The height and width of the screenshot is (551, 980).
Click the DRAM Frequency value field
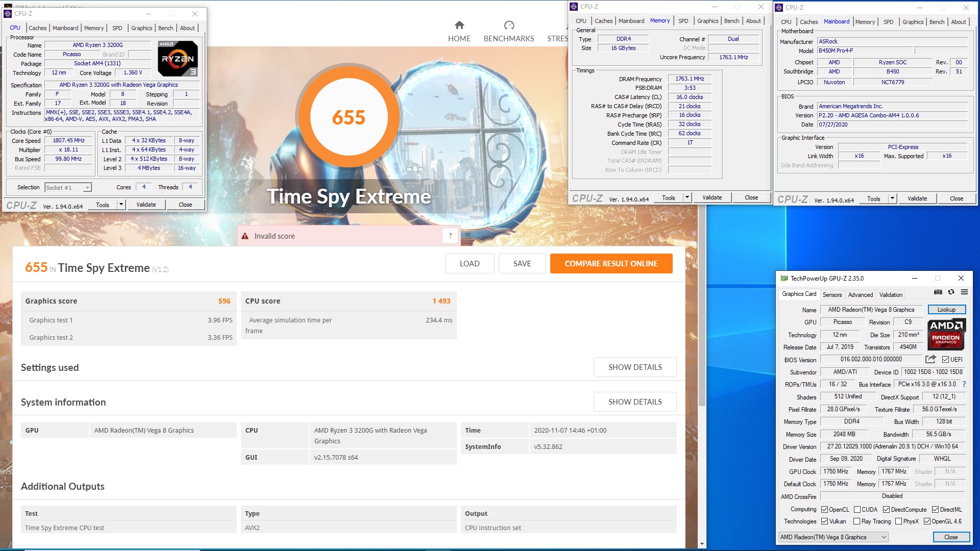coord(690,79)
